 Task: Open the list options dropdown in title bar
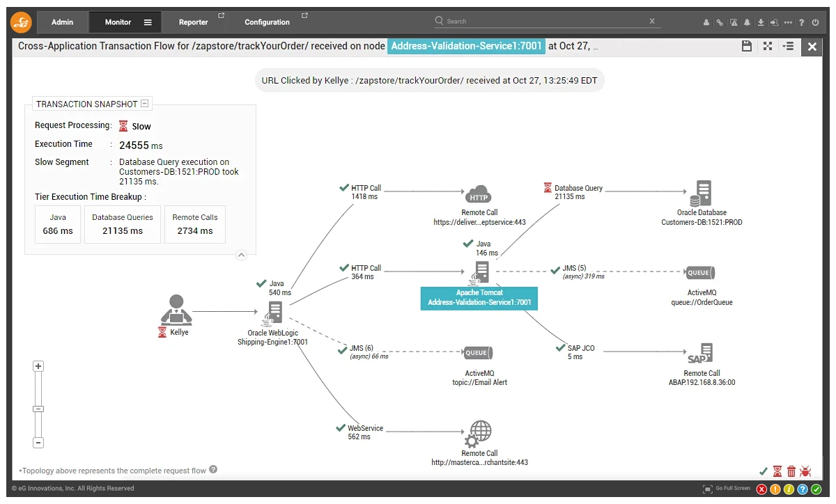789,46
